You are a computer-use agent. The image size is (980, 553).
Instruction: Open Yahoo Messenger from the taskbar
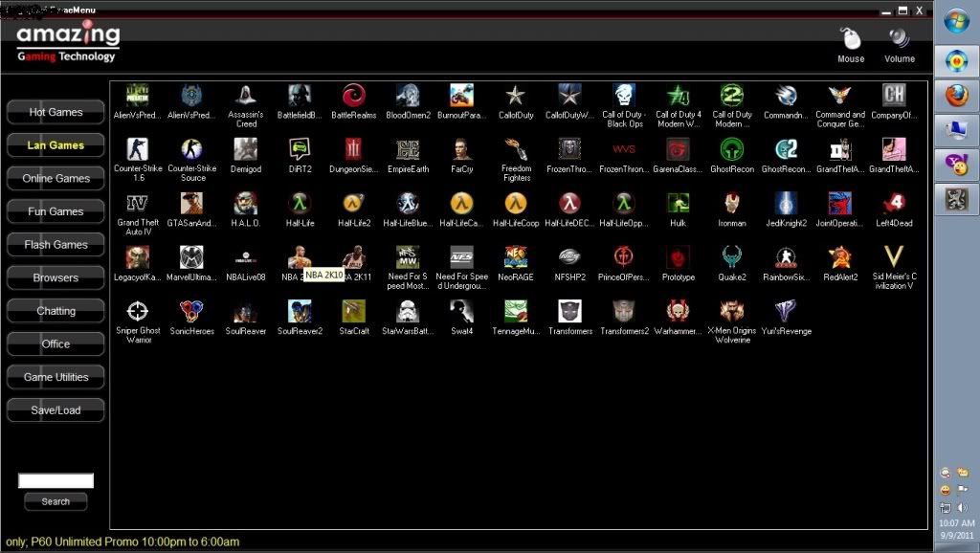tap(956, 165)
